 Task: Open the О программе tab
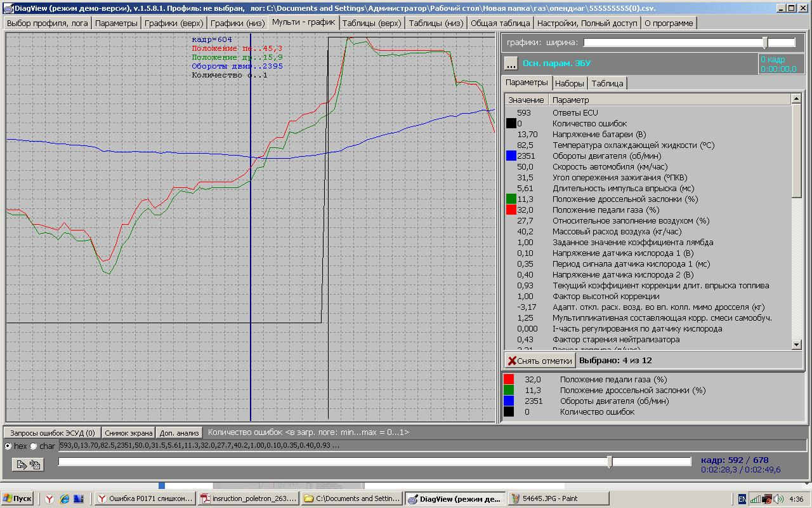pos(669,23)
